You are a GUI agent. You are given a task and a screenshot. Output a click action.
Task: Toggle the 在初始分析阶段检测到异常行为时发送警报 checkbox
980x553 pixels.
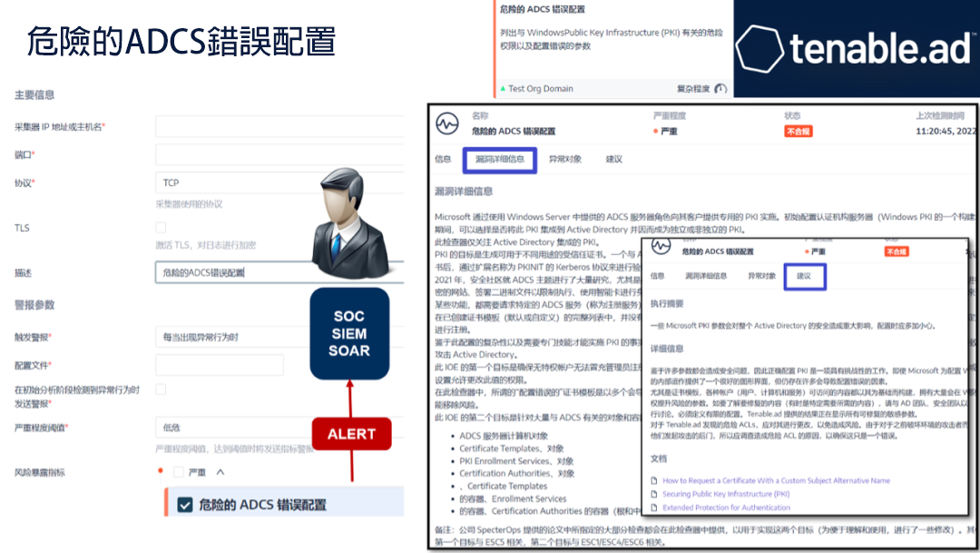[161, 390]
